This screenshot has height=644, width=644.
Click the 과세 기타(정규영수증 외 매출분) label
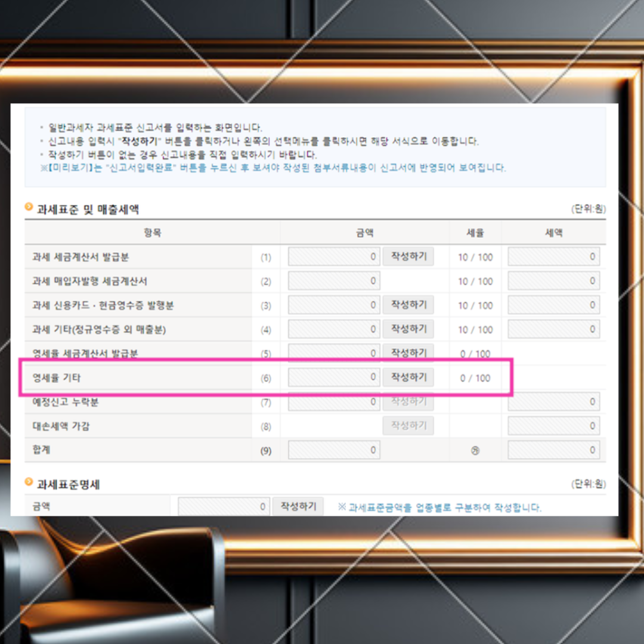tap(99, 329)
